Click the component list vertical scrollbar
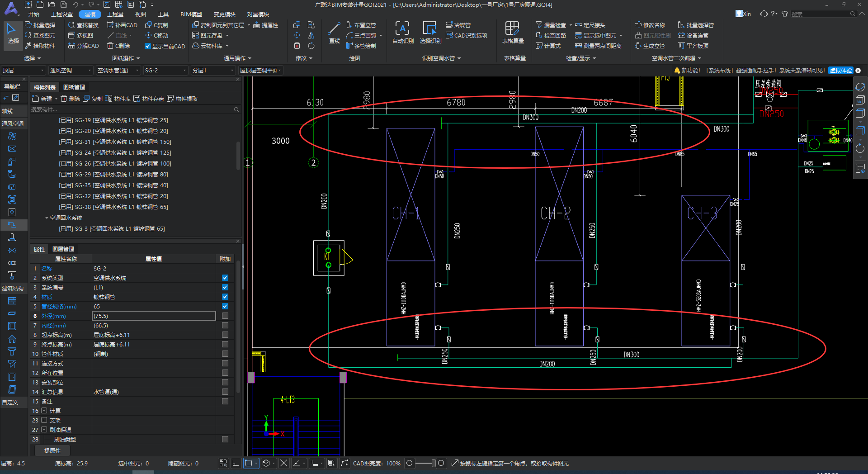 (x=238, y=156)
